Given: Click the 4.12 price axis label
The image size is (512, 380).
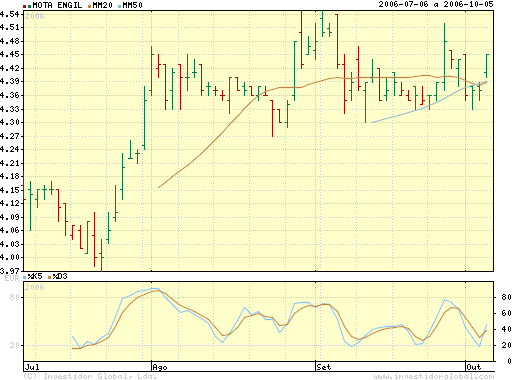Looking at the screenshot, I should 9,203.
